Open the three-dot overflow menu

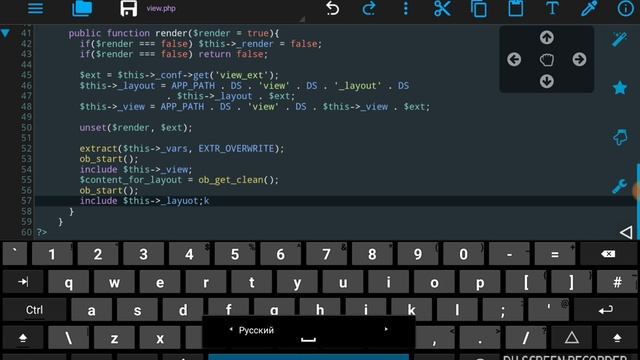tap(405, 8)
